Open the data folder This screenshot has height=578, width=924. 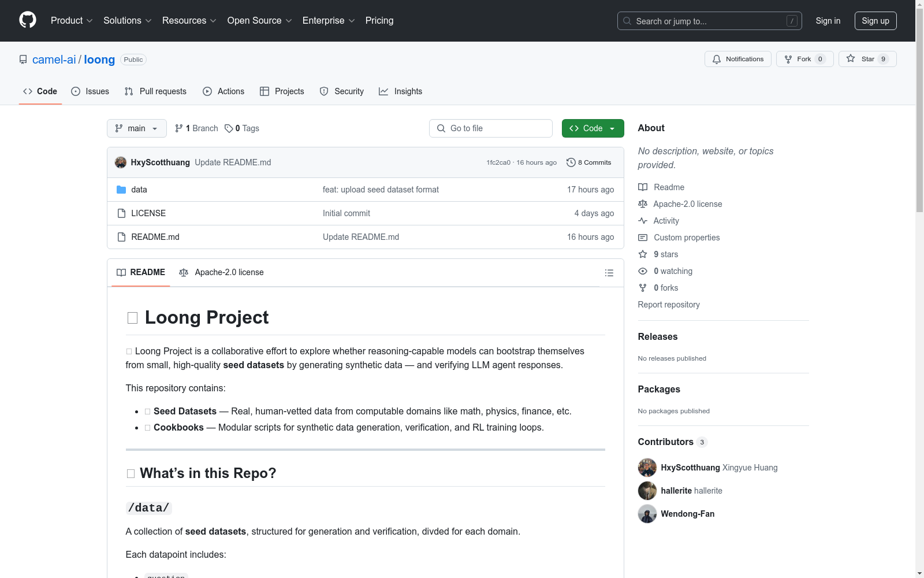click(x=139, y=190)
